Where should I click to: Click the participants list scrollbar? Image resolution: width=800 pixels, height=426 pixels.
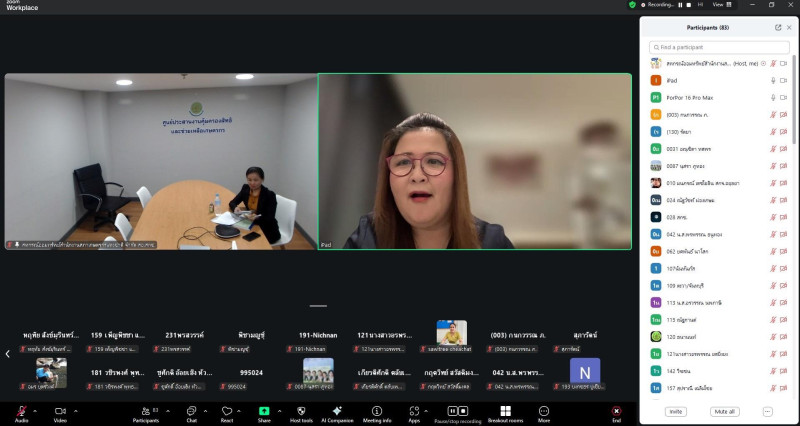coord(793,100)
